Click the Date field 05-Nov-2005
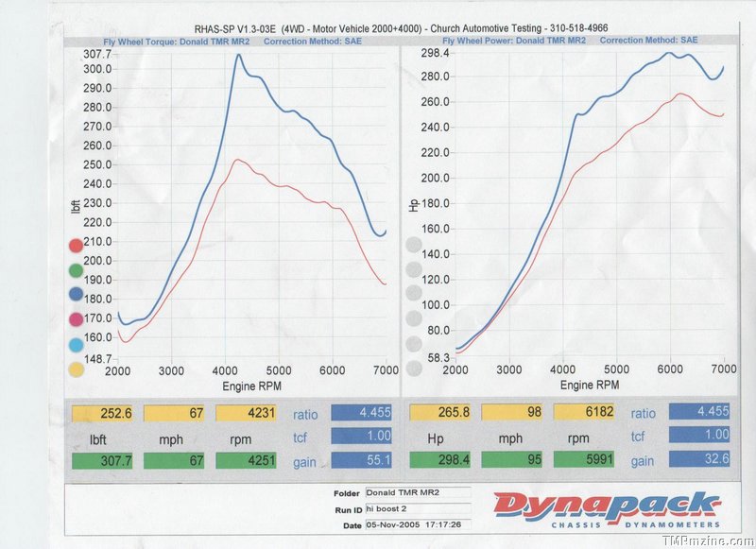Screen dimensions: 756x549 tap(419, 524)
